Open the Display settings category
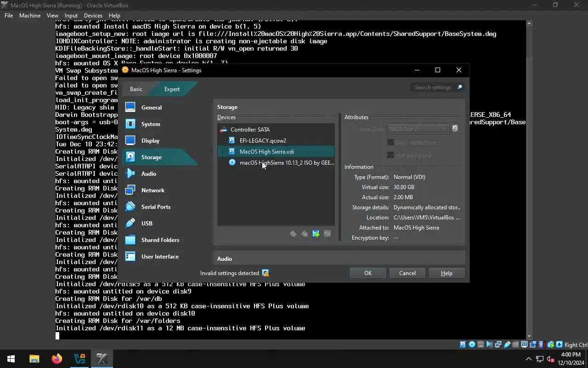 coord(160,140)
